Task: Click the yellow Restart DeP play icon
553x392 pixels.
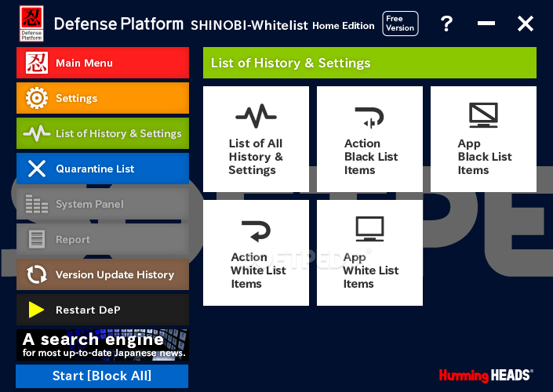Action: click(36, 310)
